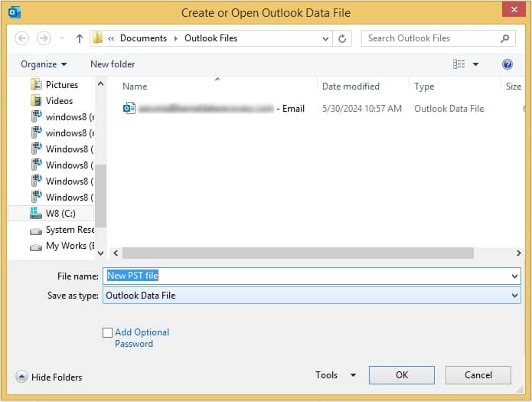Close the dialog window
This screenshot has height=402, width=532.
point(514,9)
